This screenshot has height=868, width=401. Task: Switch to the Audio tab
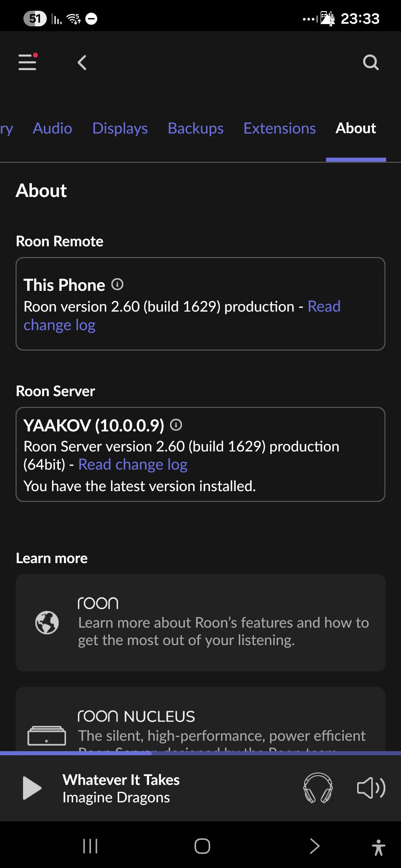[52, 128]
